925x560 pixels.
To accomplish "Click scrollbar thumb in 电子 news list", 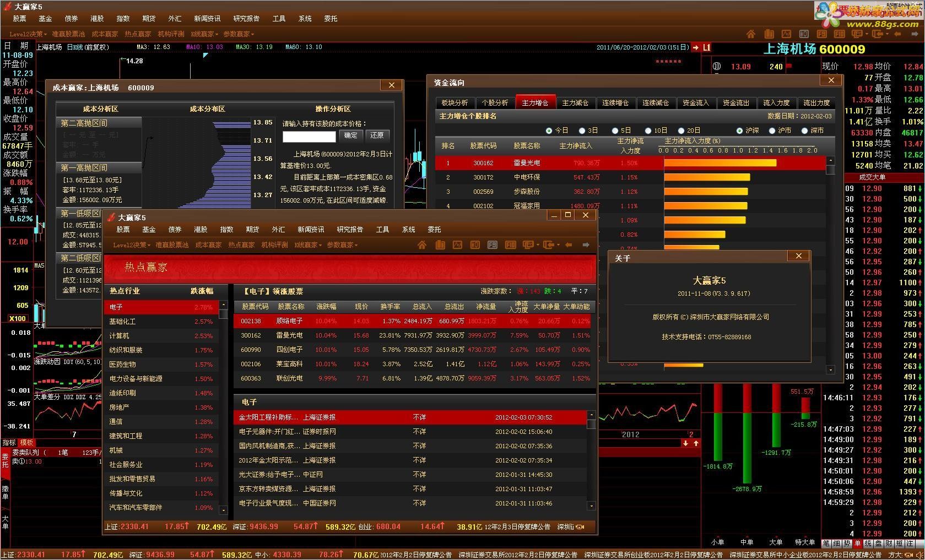I will click(591, 424).
